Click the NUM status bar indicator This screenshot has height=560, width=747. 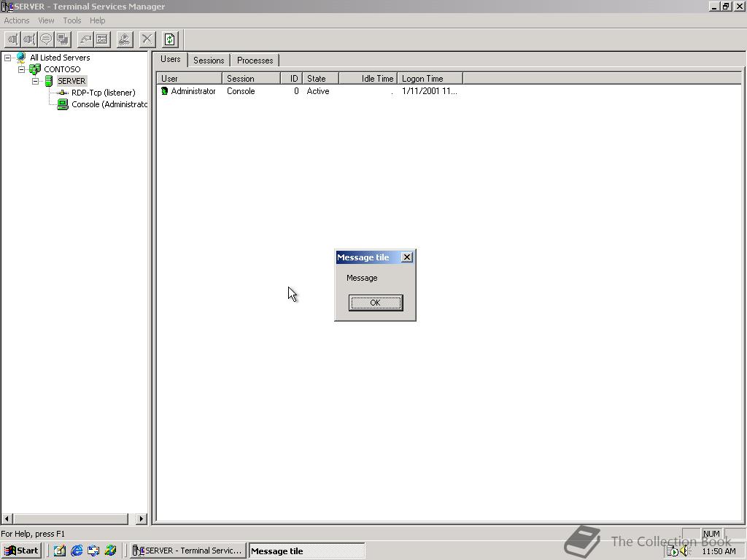pyautogui.click(x=711, y=534)
